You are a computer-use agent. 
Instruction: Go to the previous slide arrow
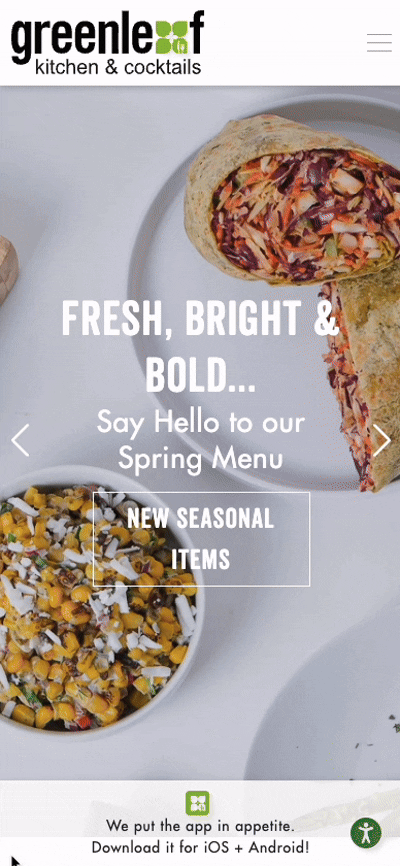coord(20,440)
